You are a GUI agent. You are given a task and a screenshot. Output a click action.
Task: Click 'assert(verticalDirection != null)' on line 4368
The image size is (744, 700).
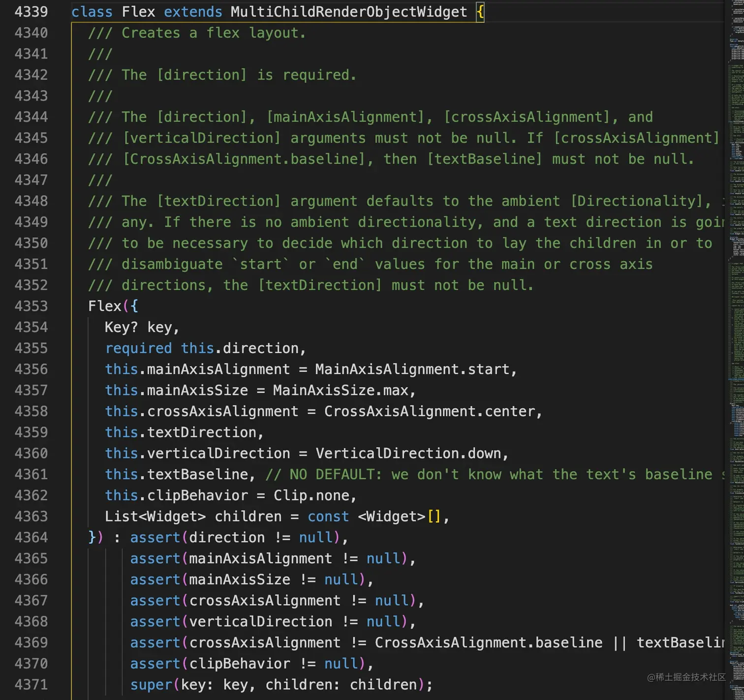(269, 621)
